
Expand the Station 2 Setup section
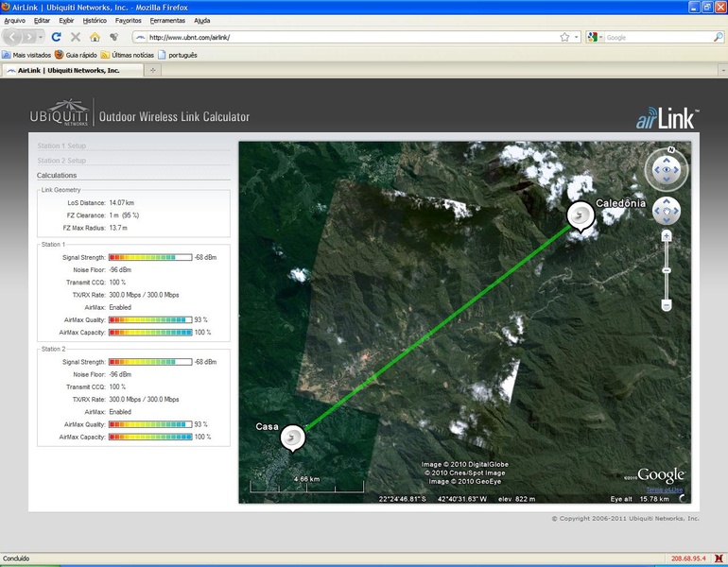(x=61, y=161)
